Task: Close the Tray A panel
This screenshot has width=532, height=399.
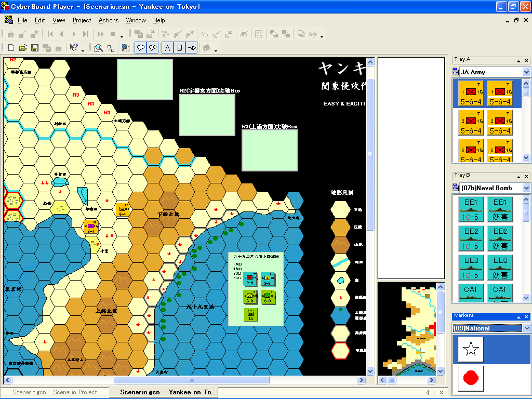Action: point(526,61)
